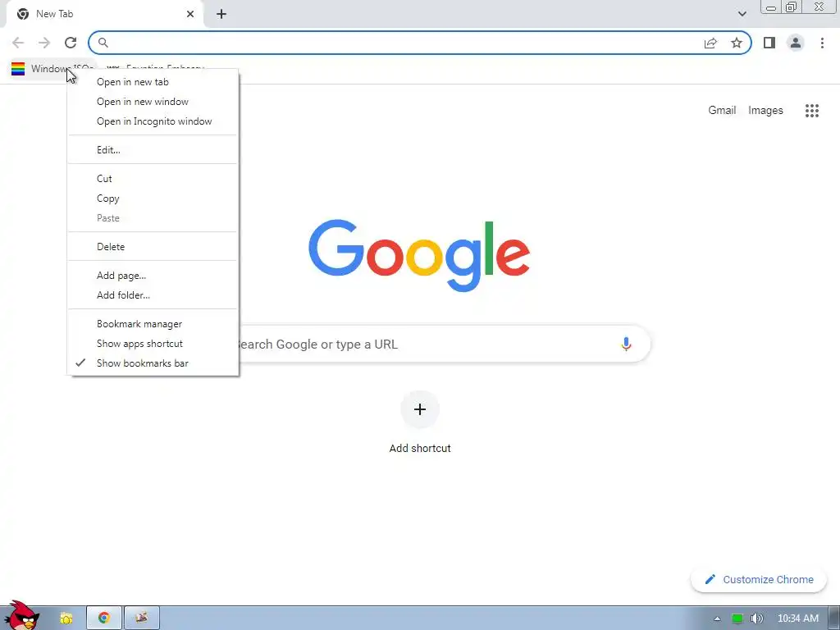Viewport: 840px width, 630px height.
Task: Click the Windows ISOs bookmark
Action: pyautogui.click(x=52, y=69)
